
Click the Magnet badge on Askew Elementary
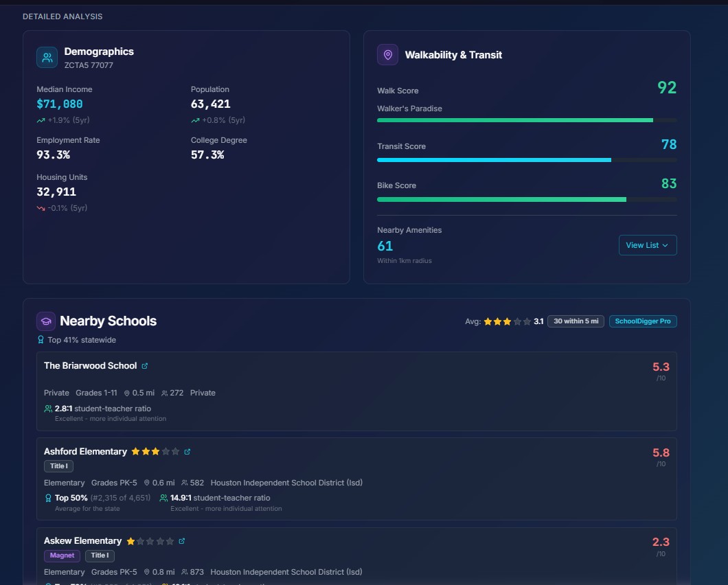pyautogui.click(x=62, y=555)
